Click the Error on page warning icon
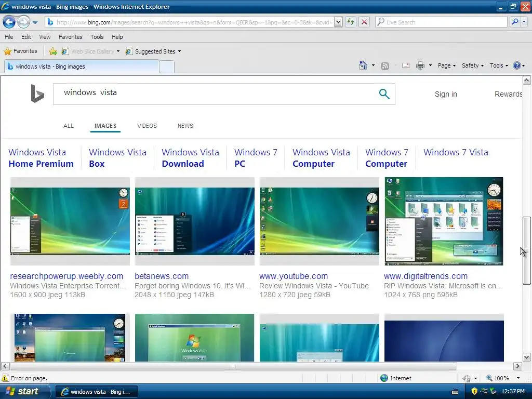The image size is (532, 399). [5, 378]
